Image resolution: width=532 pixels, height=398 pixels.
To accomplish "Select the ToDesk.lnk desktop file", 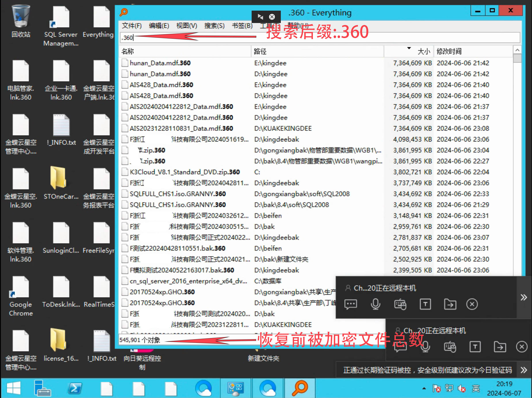I will tap(61, 292).
